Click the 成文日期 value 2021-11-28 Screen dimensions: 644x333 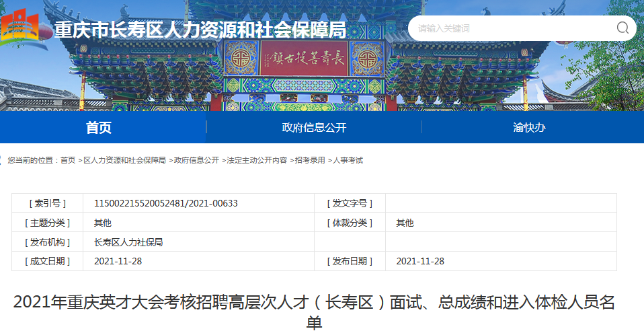[118, 261]
